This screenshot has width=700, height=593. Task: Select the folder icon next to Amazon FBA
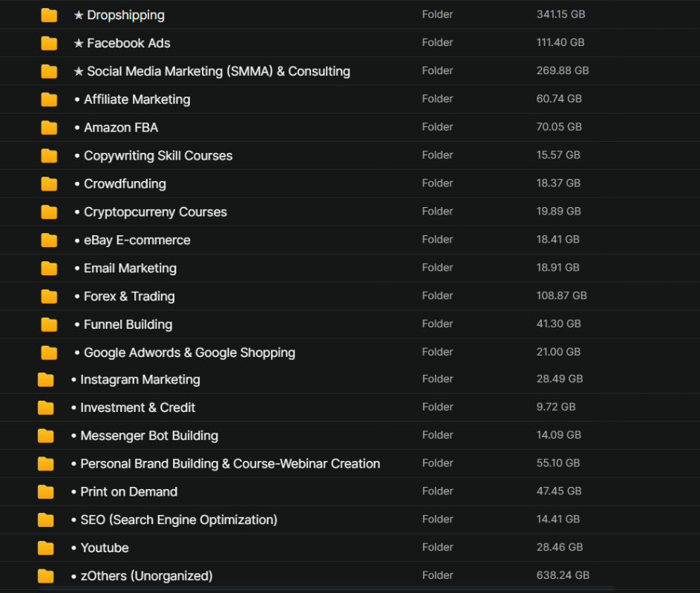coord(49,128)
